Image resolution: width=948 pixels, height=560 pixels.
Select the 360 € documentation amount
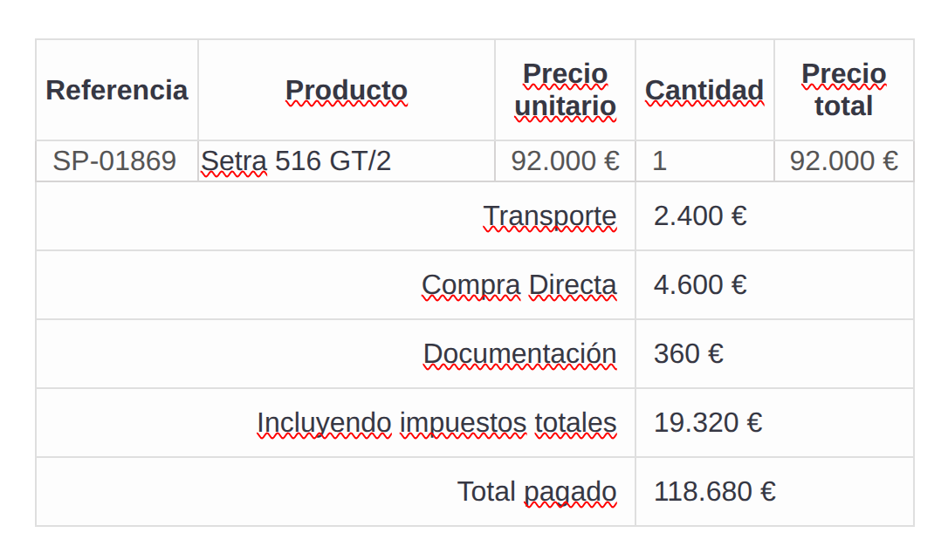(689, 354)
